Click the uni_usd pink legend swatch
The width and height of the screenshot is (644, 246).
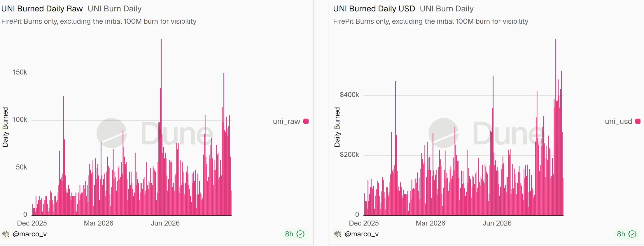[638, 121]
